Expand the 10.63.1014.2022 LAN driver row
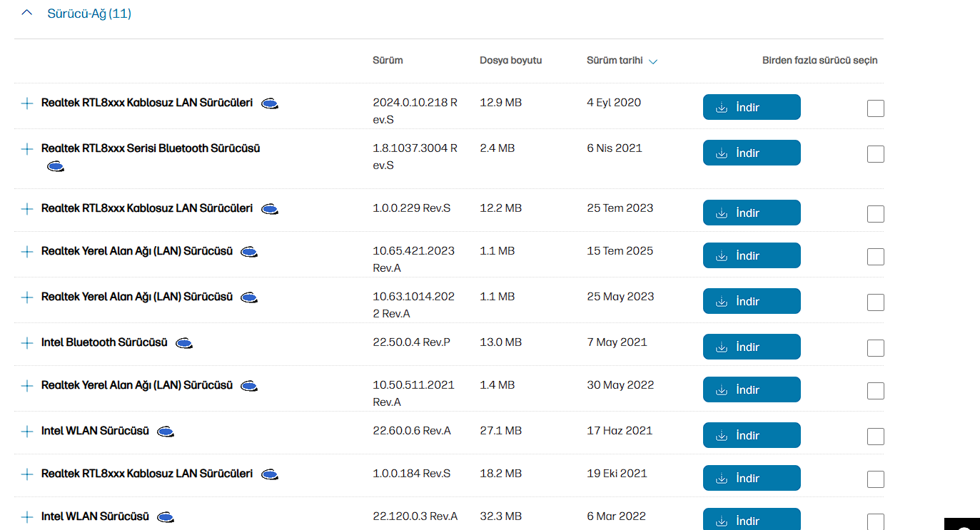The height and width of the screenshot is (530, 980). (x=27, y=297)
